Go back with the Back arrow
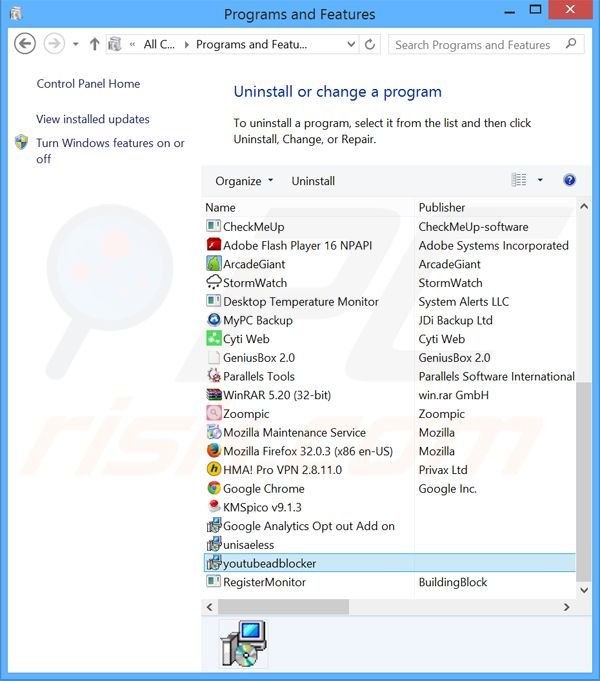 point(25,44)
